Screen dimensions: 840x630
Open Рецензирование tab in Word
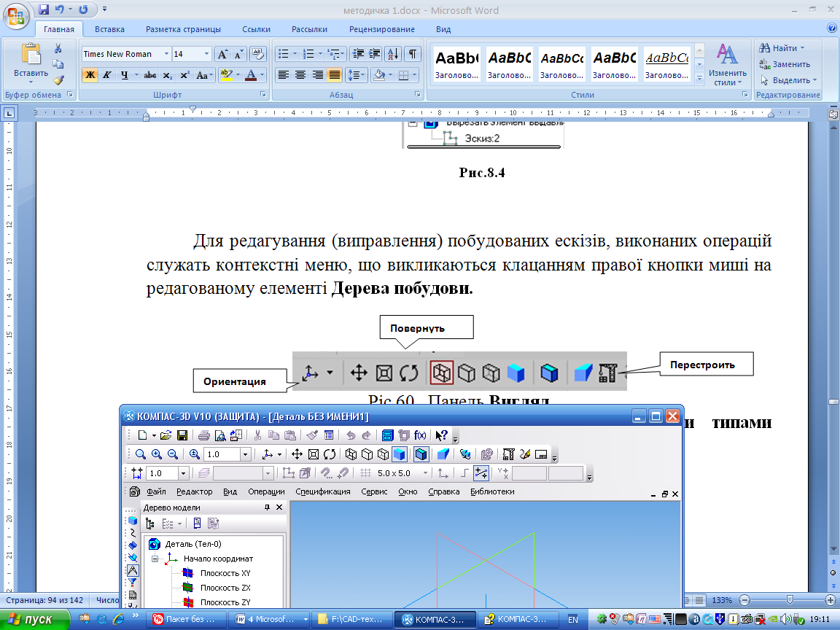point(382,29)
